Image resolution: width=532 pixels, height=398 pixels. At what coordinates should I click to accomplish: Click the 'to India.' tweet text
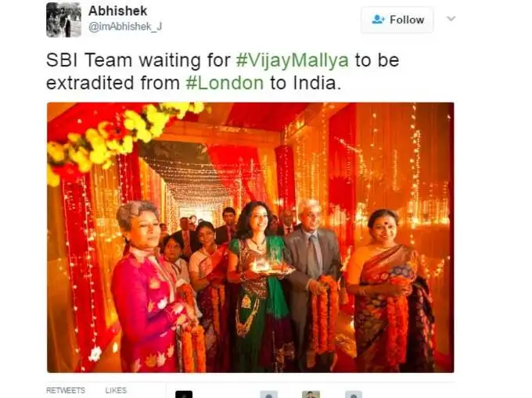(x=305, y=83)
